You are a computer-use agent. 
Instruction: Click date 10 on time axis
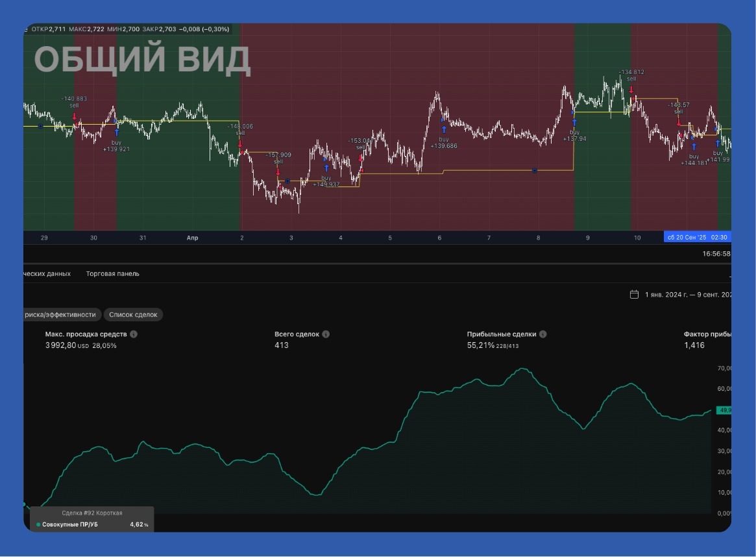(637, 237)
